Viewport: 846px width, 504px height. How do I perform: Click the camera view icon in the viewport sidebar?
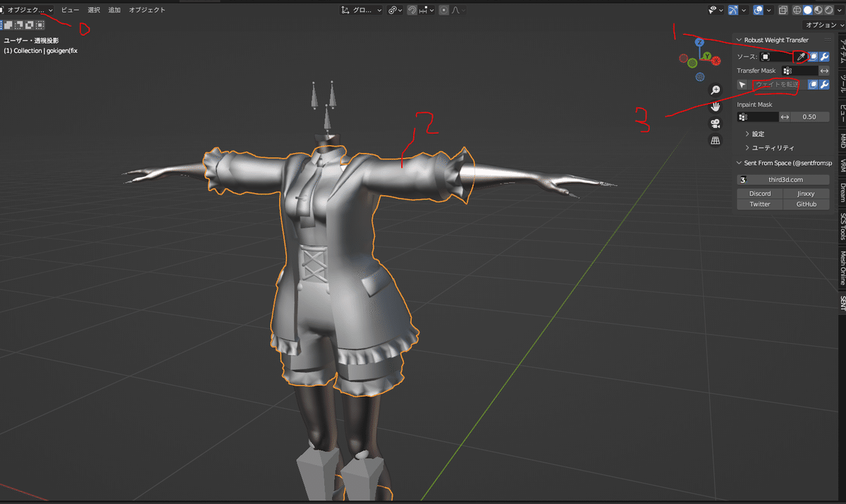click(715, 123)
